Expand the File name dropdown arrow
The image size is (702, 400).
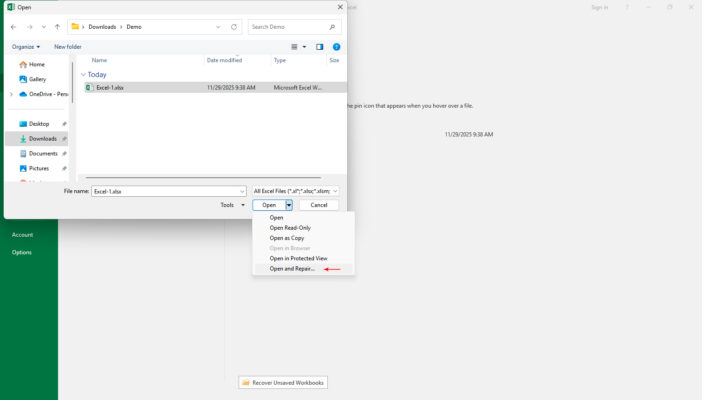tap(242, 191)
